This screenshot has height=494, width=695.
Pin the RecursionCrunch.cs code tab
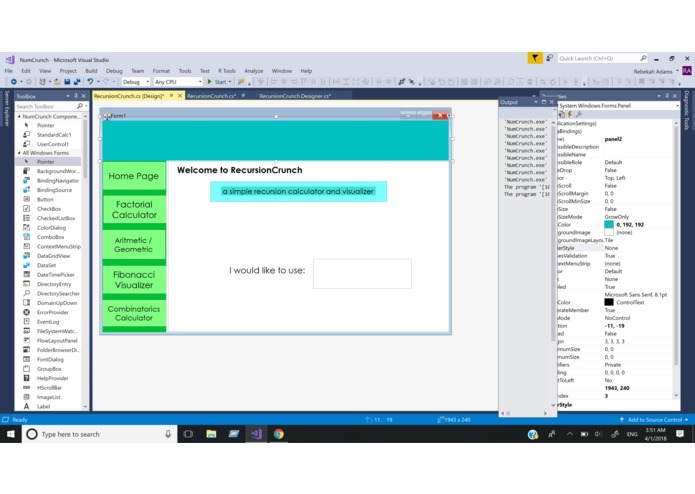(243, 96)
